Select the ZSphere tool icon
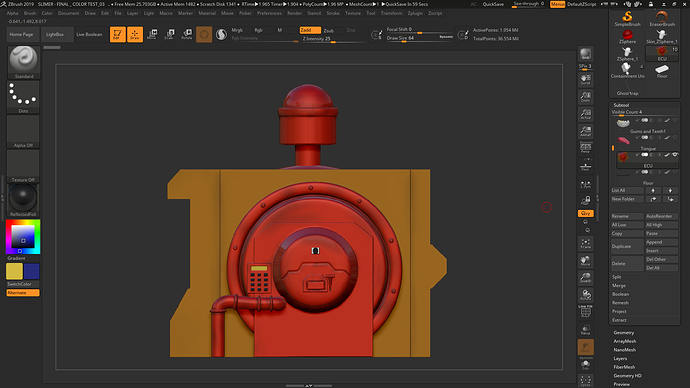The width and height of the screenshot is (690, 388). (627, 36)
